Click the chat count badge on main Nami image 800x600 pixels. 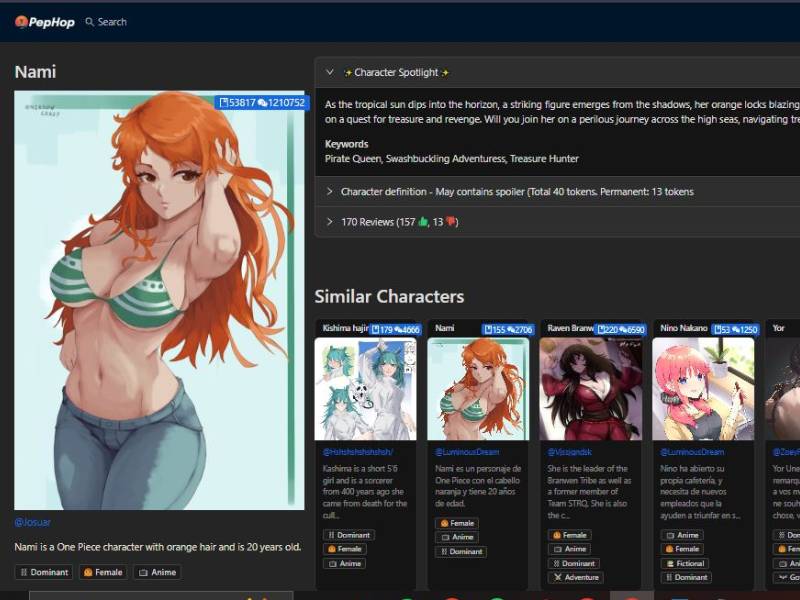[281, 102]
